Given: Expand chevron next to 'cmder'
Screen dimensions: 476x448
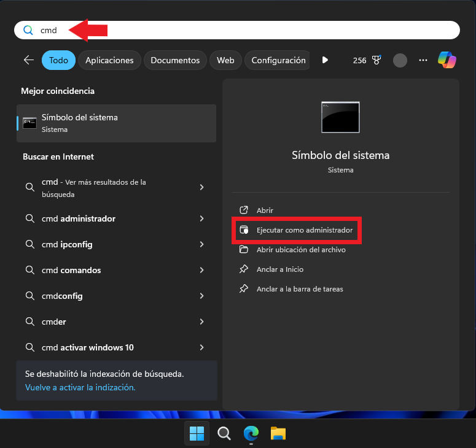Looking at the screenshot, I should pos(201,322).
